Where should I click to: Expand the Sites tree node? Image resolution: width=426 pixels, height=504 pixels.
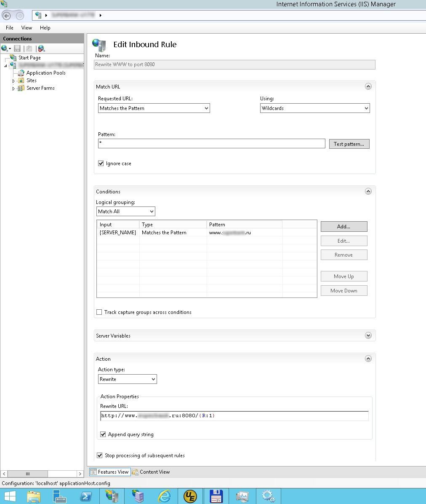click(x=13, y=81)
